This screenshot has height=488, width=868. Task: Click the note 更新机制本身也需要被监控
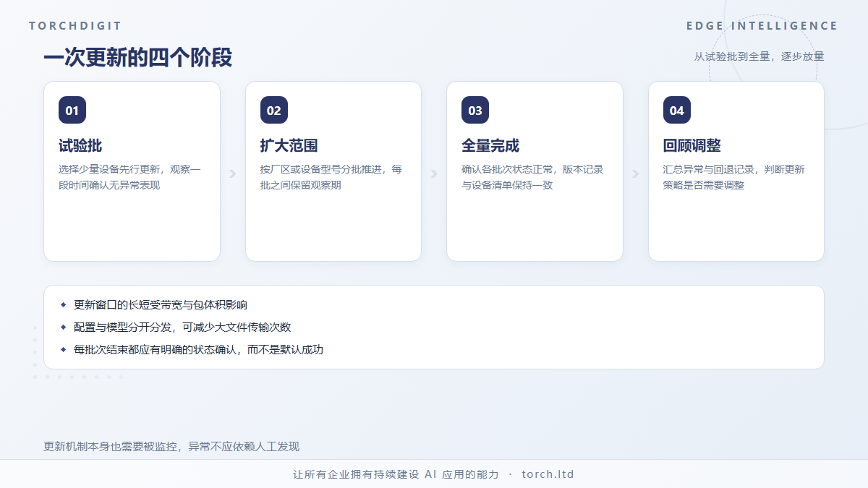click(x=171, y=447)
